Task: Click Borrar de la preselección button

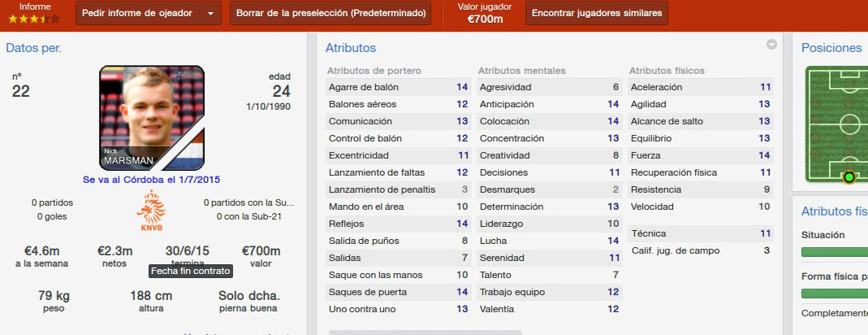Action: click(330, 13)
